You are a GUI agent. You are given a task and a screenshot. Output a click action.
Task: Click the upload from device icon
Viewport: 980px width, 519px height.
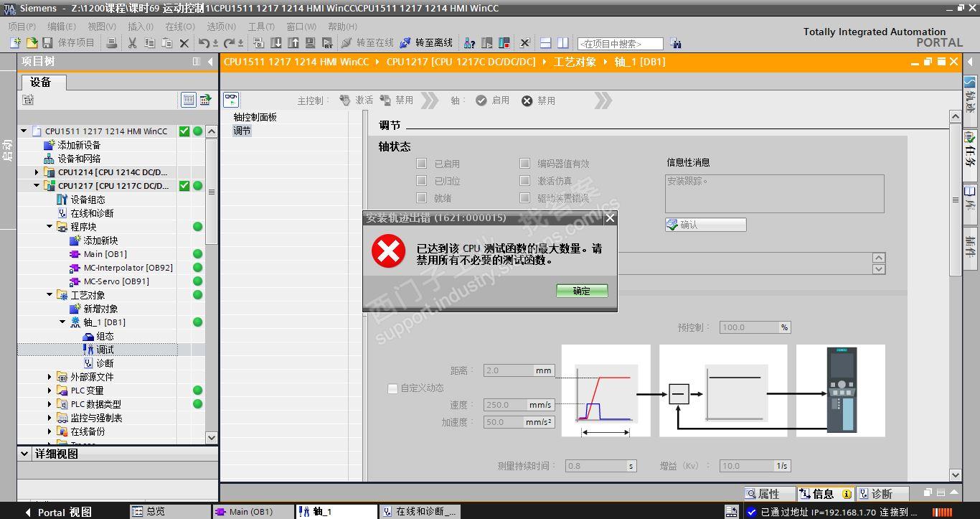(293, 43)
